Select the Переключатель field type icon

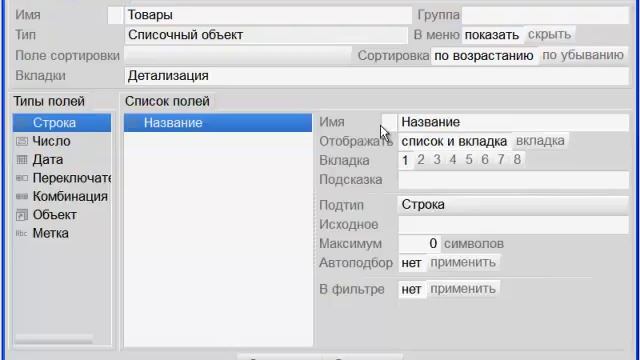coord(22,178)
